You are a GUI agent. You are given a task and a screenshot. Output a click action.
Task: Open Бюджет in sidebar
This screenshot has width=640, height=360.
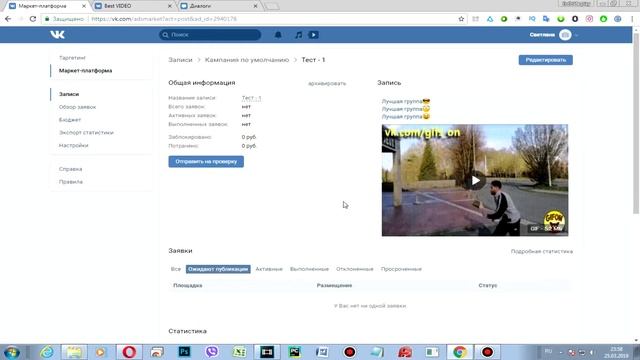tap(70, 120)
